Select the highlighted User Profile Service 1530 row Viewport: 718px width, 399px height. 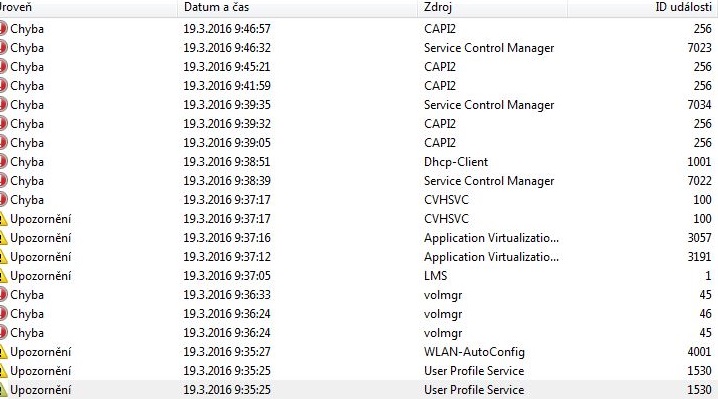pos(359,390)
